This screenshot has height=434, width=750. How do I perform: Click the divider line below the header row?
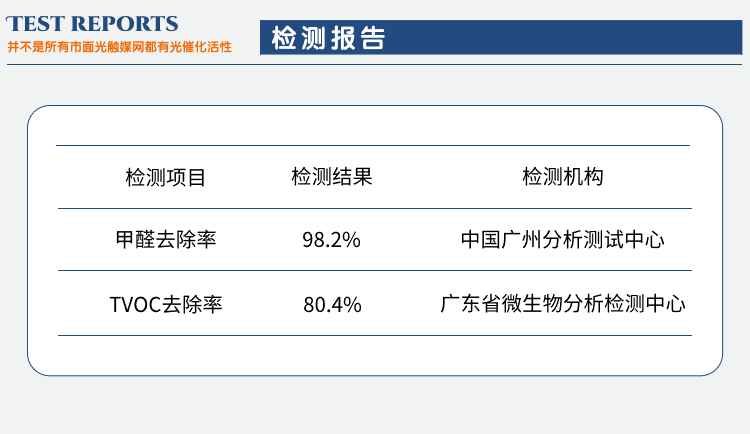pyautogui.click(x=373, y=209)
